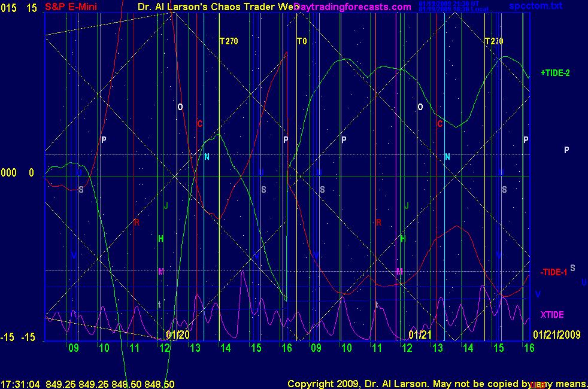Click the 01/20 date marker
Screen dimensions: 588x389
click(178, 335)
